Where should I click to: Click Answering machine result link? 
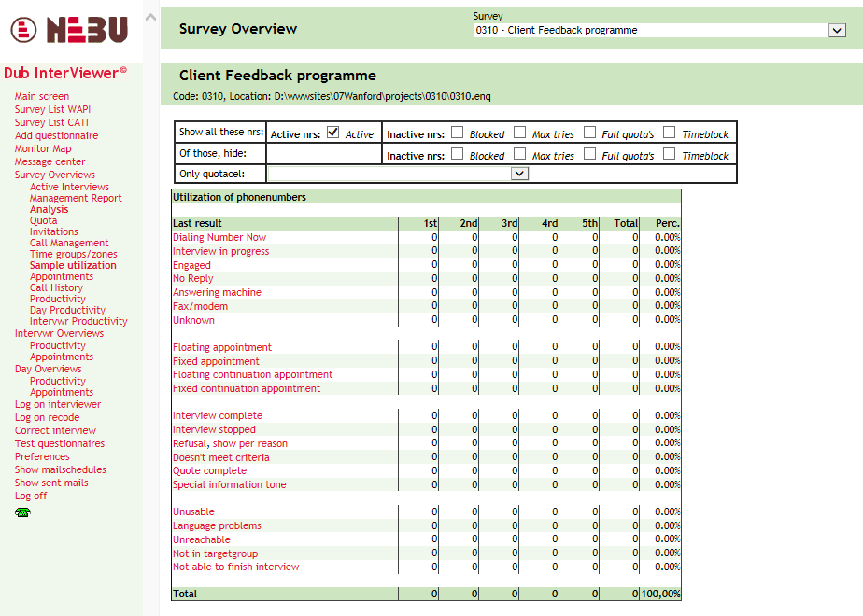click(217, 293)
